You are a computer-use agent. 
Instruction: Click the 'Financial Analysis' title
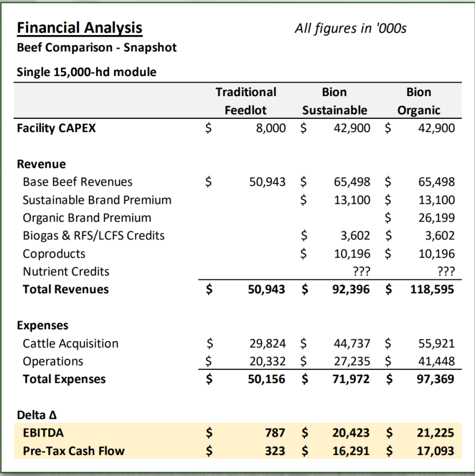click(79, 28)
